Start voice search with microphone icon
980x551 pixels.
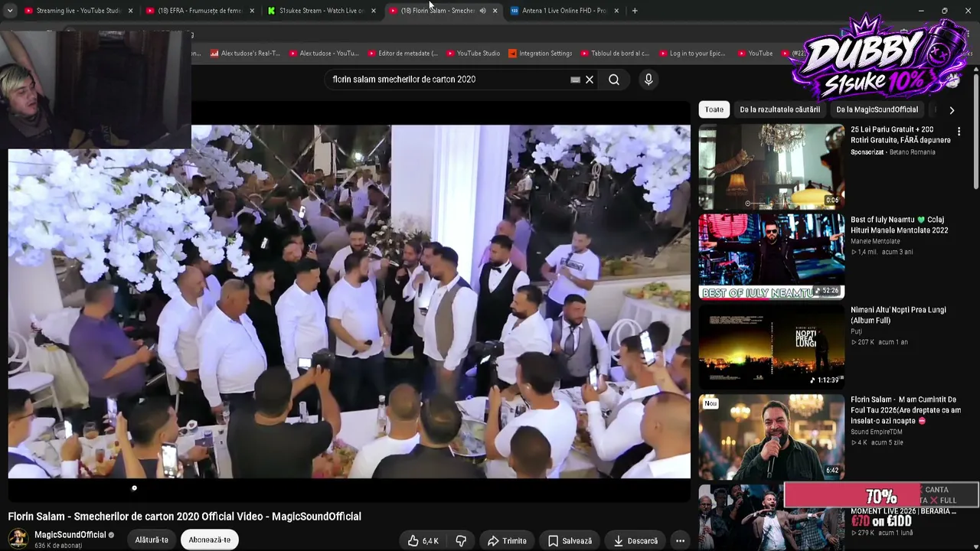point(648,80)
